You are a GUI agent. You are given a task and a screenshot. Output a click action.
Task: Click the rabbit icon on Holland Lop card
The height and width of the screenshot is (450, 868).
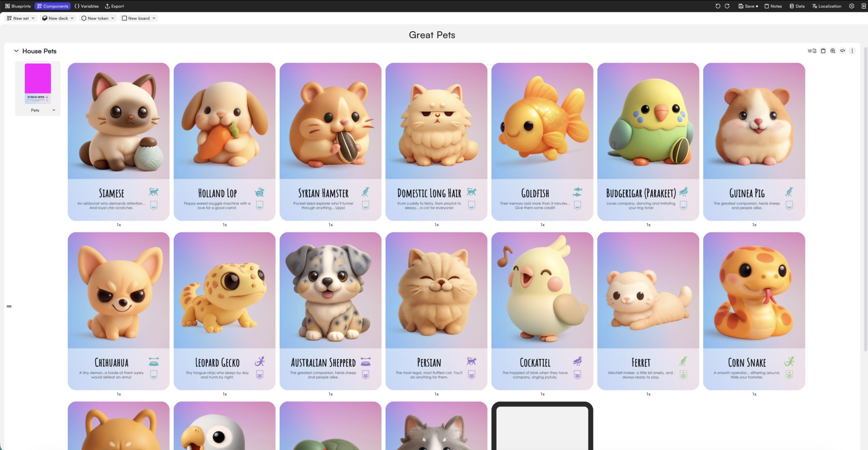point(259,192)
